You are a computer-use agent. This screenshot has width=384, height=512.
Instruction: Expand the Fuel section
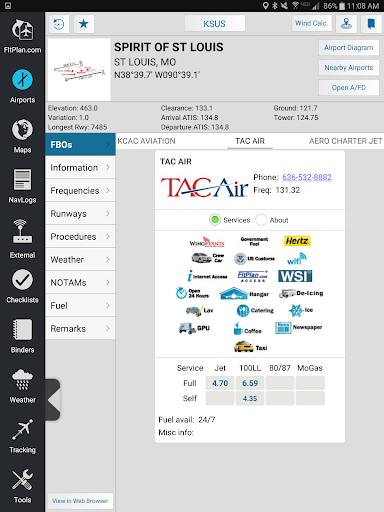pyautogui.click(x=80, y=306)
